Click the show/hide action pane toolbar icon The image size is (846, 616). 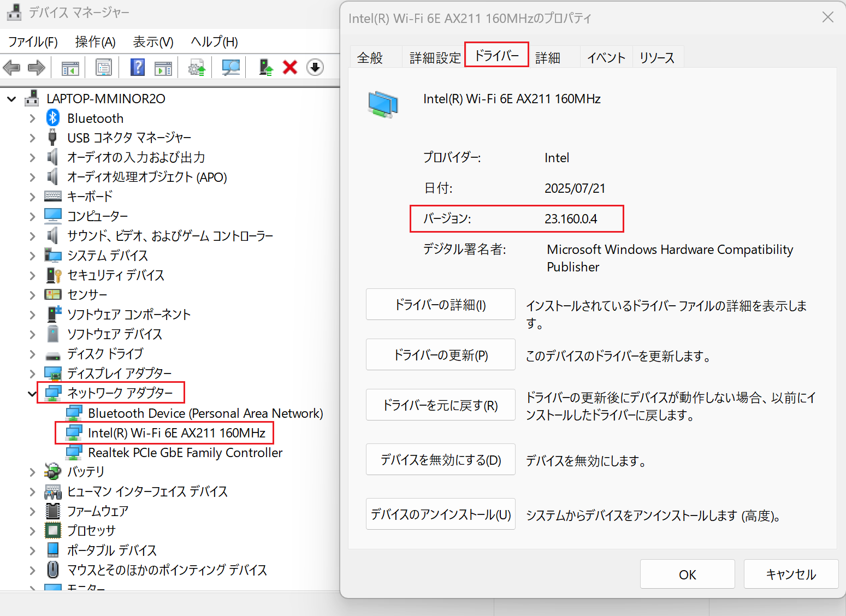click(x=163, y=68)
